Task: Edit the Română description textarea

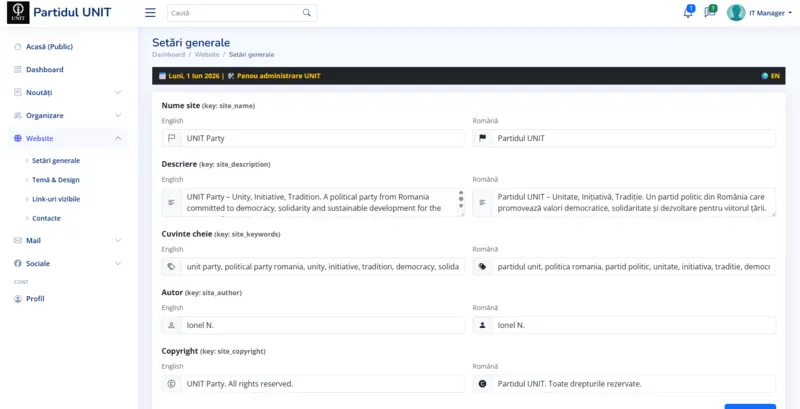Action: point(634,202)
